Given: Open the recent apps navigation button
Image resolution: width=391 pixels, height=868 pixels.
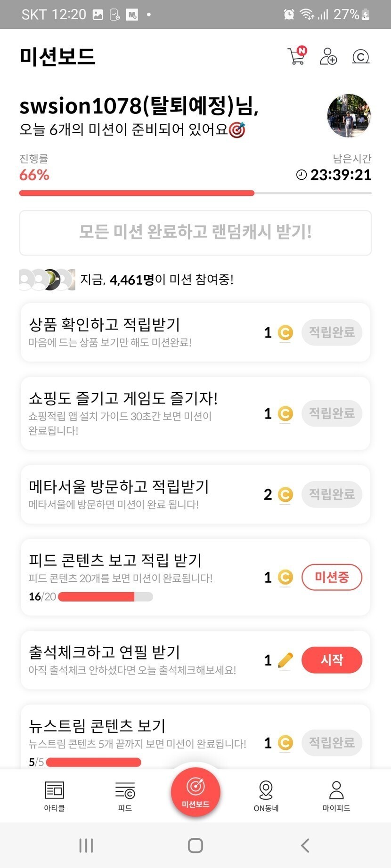Looking at the screenshot, I should coord(86,845).
